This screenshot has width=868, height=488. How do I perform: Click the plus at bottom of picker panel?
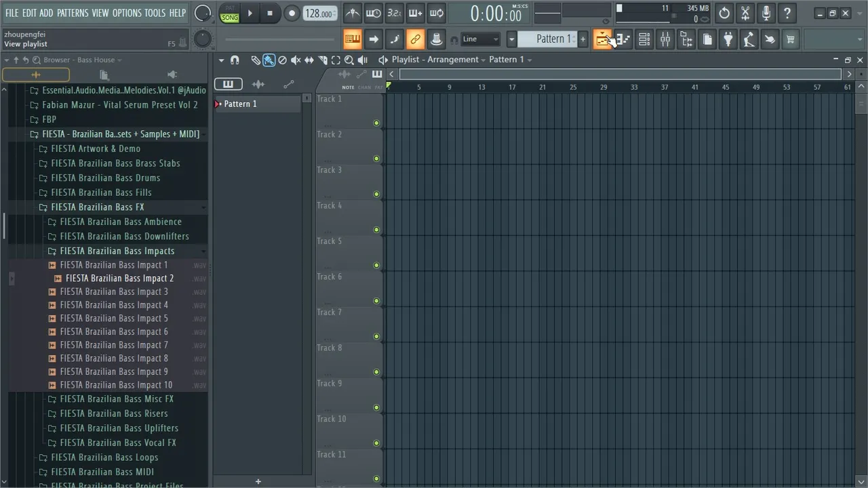[258, 481]
